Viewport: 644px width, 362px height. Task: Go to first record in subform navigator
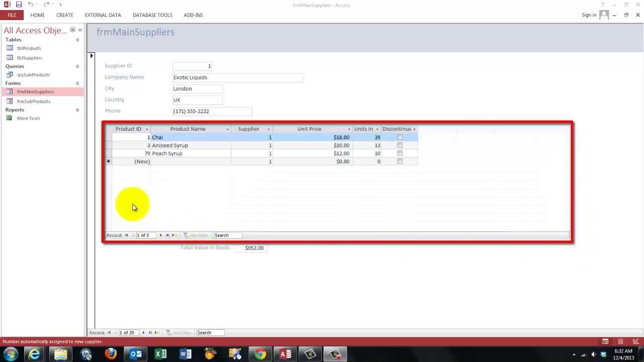click(x=126, y=235)
